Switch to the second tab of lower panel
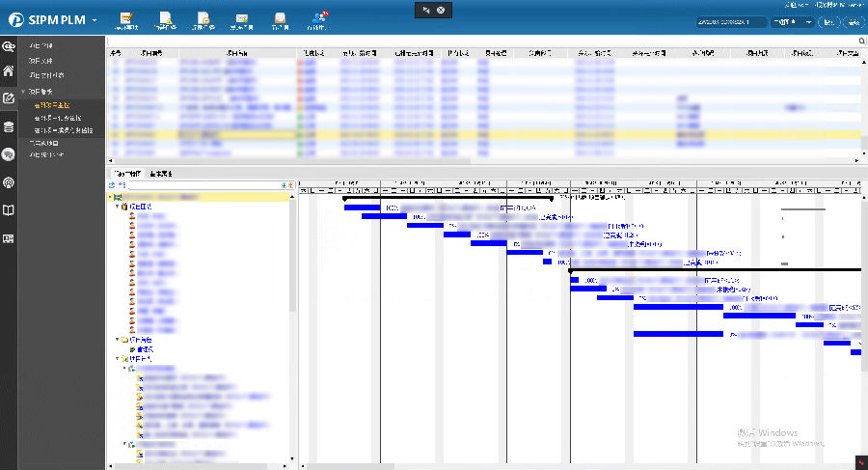This screenshot has width=868, height=470. 161,174
